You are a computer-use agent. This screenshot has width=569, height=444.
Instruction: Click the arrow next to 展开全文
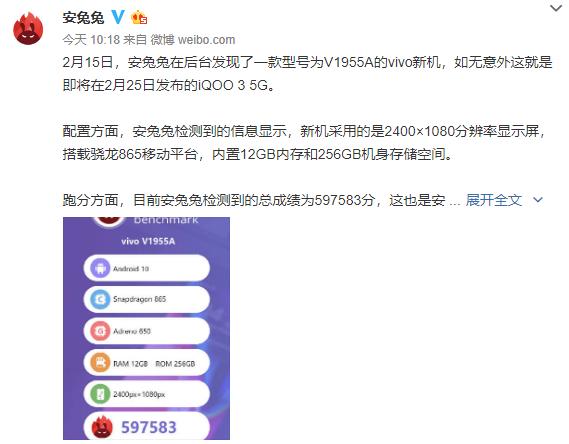tap(538, 200)
